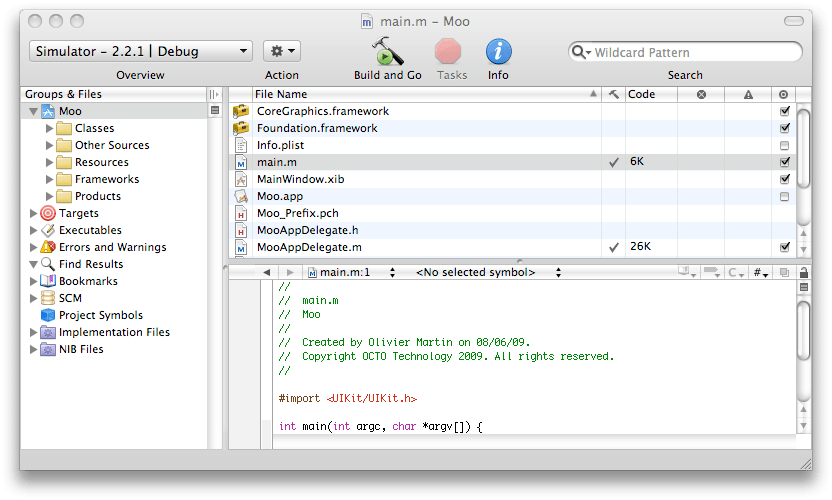832x500 pixels.
Task: Select Errors and Warnings group
Action: pyautogui.click(x=112, y=247)
